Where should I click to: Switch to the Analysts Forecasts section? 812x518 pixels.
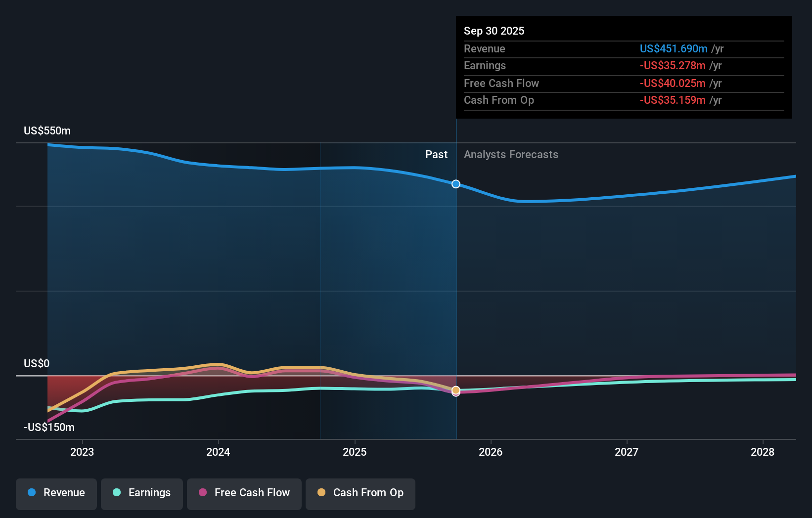511,154
